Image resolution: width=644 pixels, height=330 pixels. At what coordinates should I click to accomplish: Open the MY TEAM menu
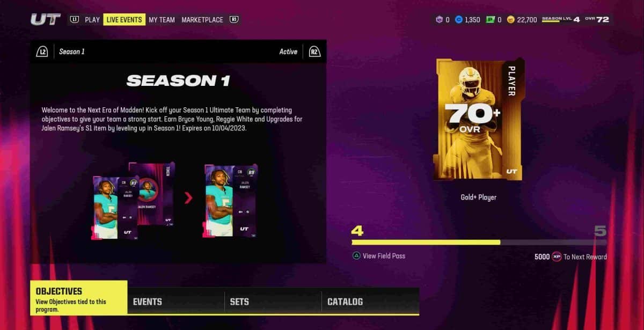[162, 19]
